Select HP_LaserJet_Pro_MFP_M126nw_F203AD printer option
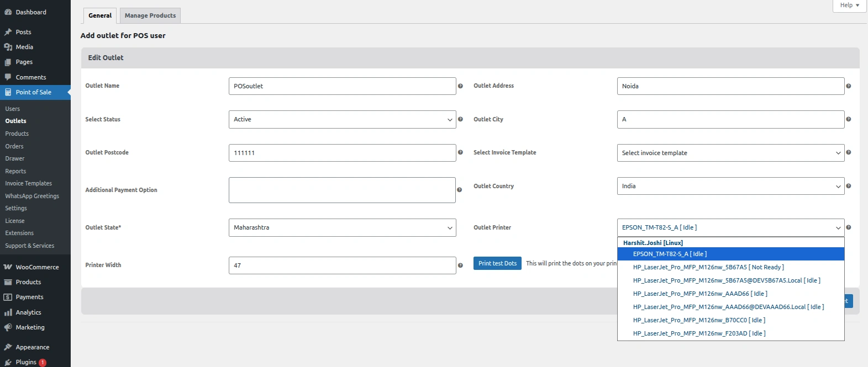868x367 pixels. point(699,333)
